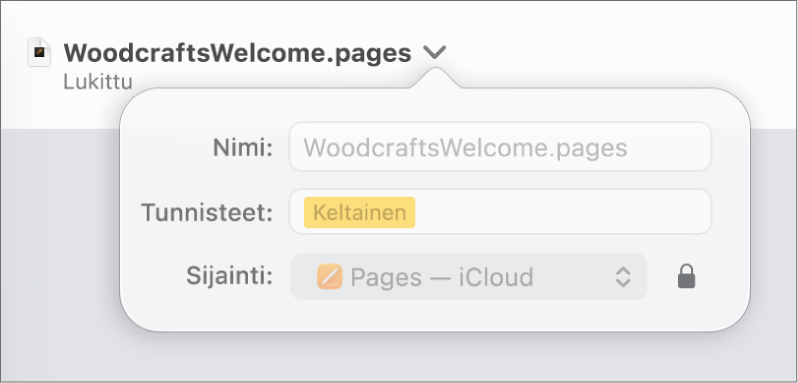
Task: Click the Nimi: label
Action: (x=243, y=148)
